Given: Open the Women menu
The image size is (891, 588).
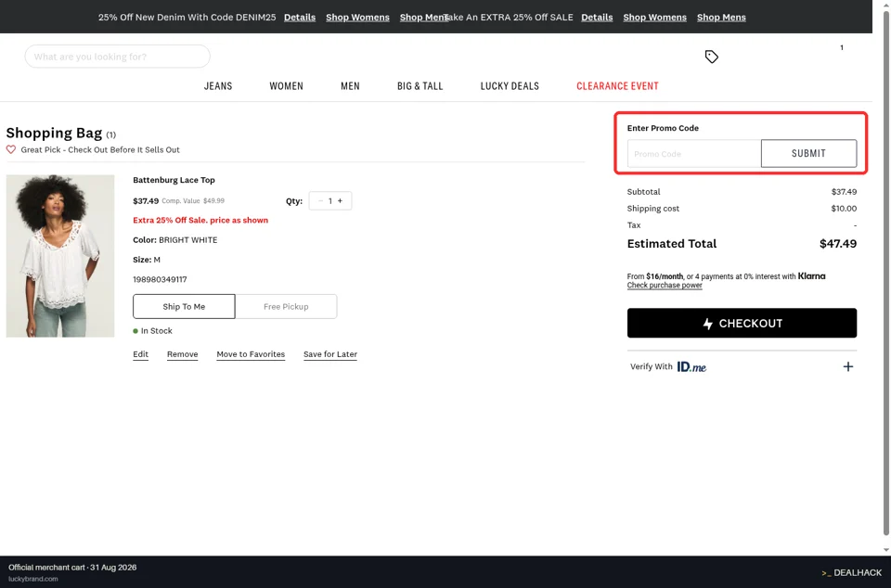Looking at the screenshot, I should tap(287, 86).
